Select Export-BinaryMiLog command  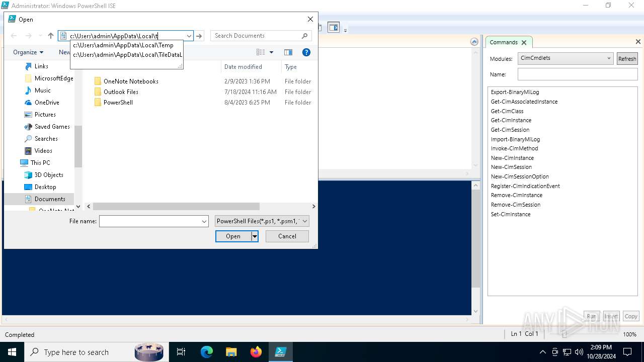tap(515, 93)
